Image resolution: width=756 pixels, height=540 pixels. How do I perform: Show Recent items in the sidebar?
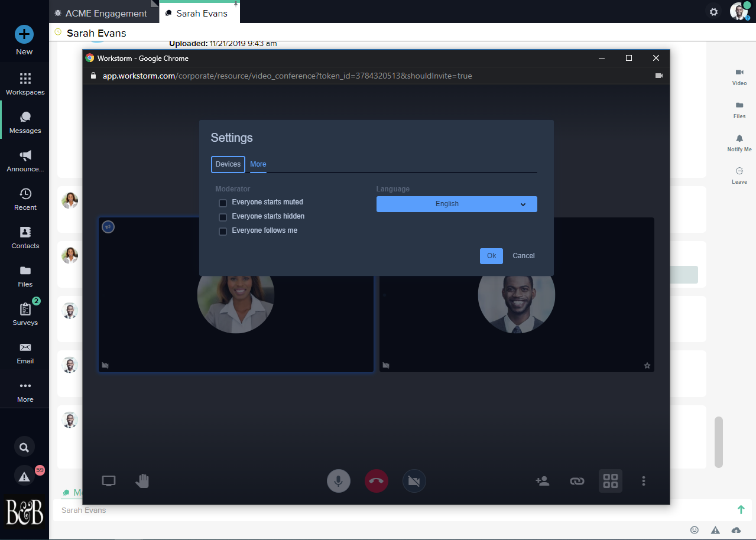pos(25,199)
